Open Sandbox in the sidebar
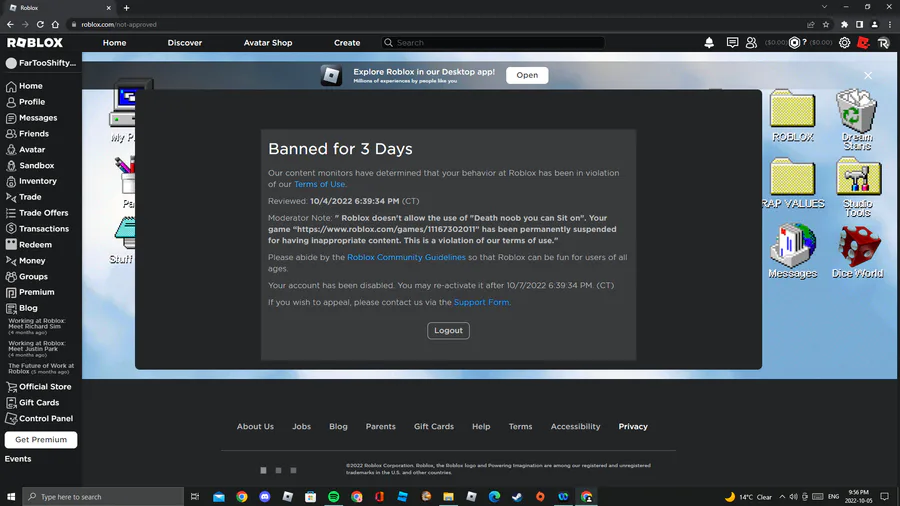Screen dimensions: 900x506 [x=30, y=165]
